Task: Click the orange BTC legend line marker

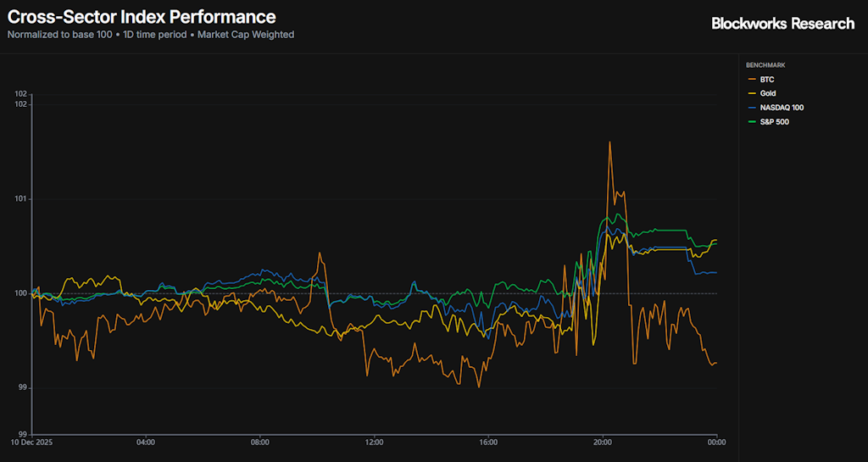Action: click(751, 79)
